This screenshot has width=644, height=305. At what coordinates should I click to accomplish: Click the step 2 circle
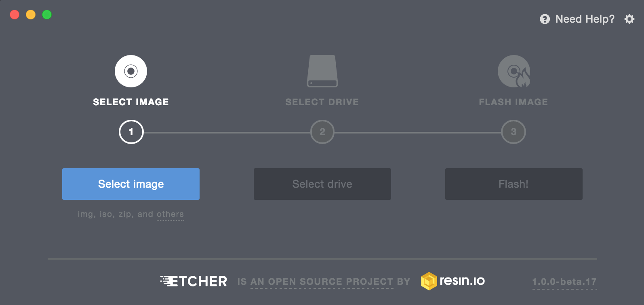click(322, 132)
